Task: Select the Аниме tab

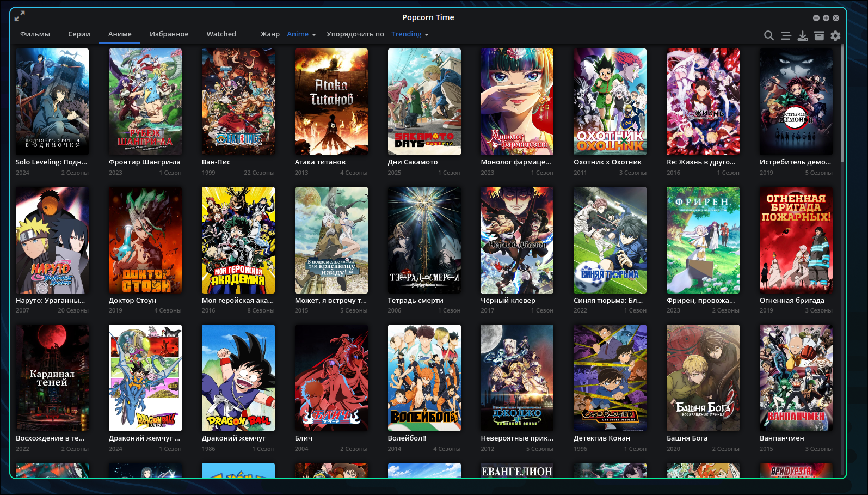Action: click(x=120, y=34)
